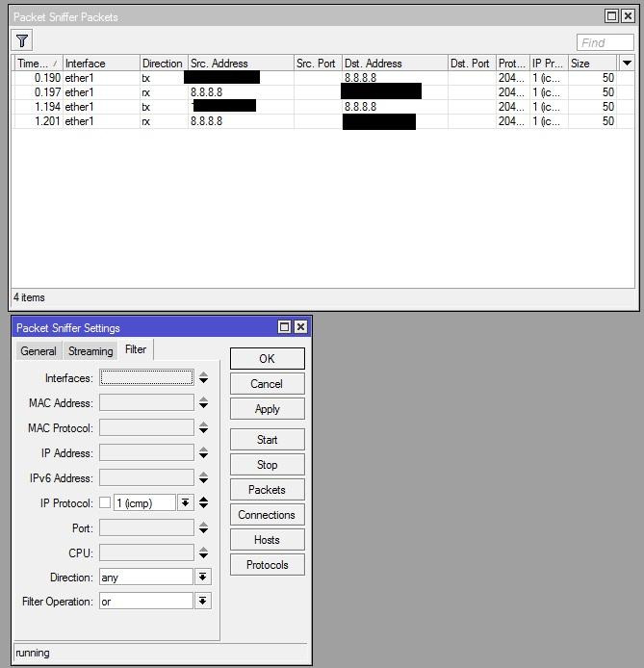The height and width of the screenshot is (668, 644).
Task: Close the Packet Sniffer Settings window
Action: point(300,326)
